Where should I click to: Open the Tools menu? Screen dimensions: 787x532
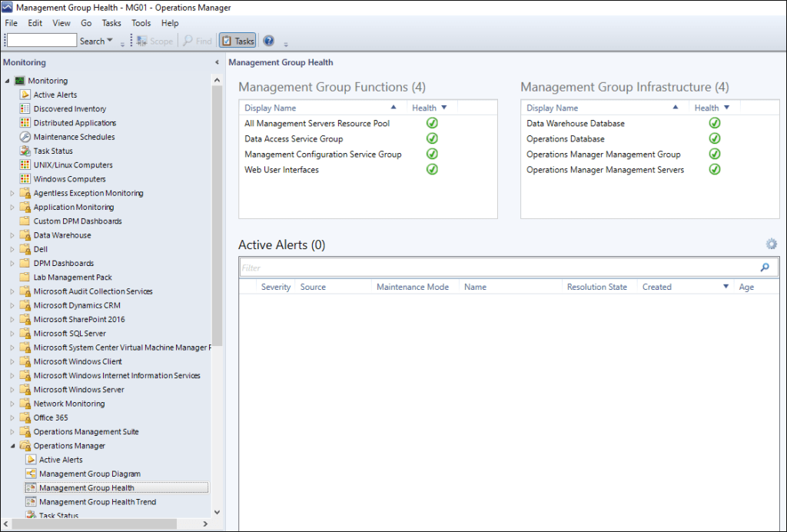coord(141,23)
